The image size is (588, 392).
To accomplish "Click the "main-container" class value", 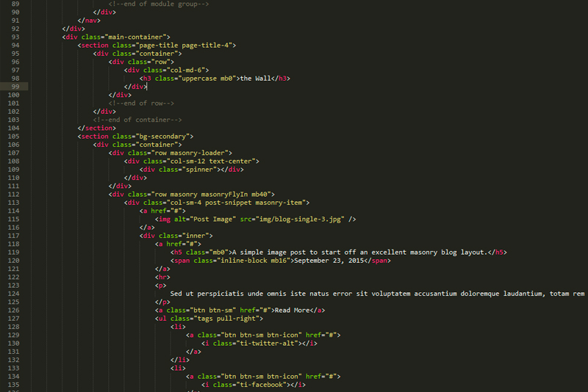I will (x=138, y=37).
